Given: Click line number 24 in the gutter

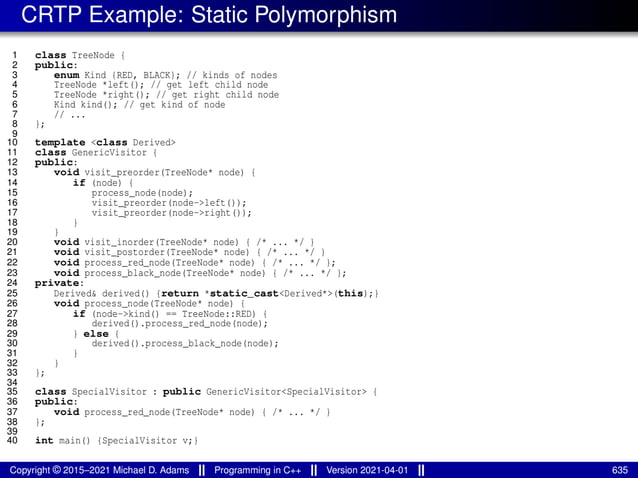Looking at the screenshot, I should coord(12,283).
